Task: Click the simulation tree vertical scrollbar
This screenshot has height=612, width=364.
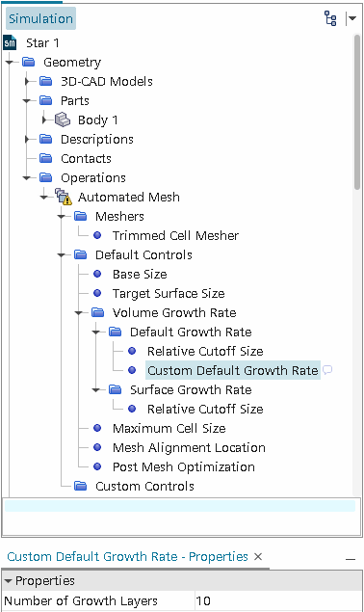Action: click(x=357, y=112)
